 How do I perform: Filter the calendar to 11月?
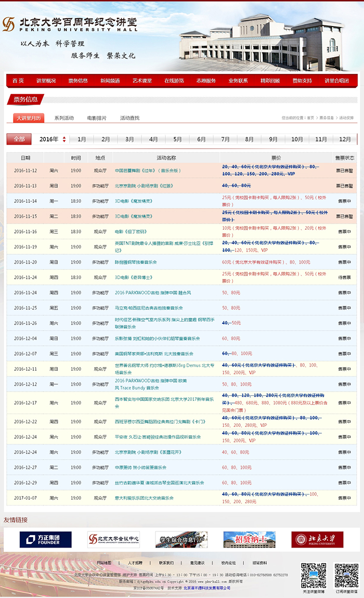click(x=321, y=139)
